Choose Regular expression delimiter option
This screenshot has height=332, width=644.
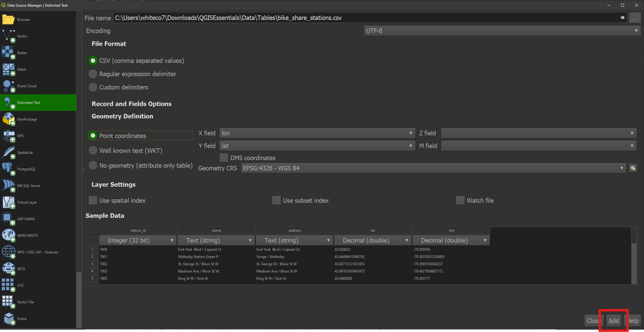132,74
